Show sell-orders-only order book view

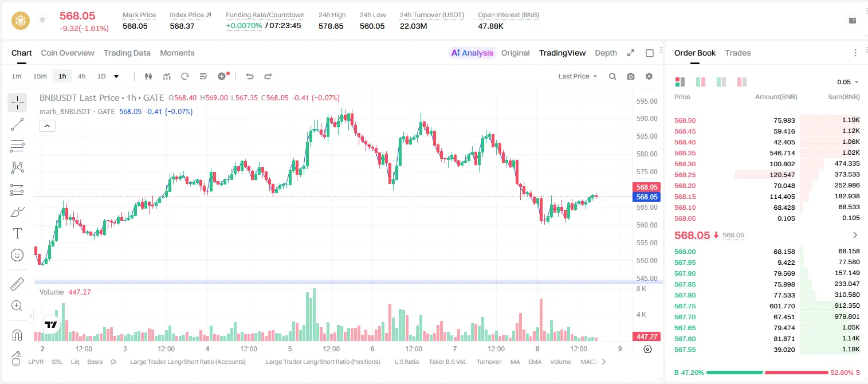(x=741, y=82)
